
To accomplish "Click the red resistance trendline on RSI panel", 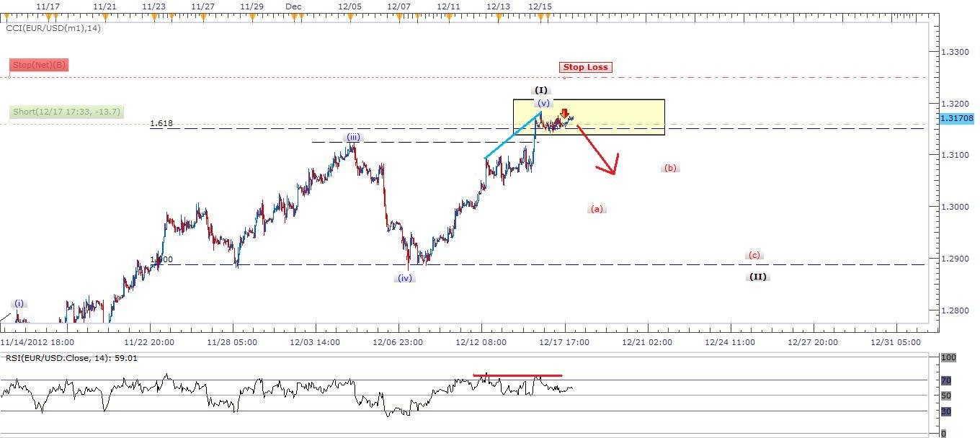I will [517, 375].
